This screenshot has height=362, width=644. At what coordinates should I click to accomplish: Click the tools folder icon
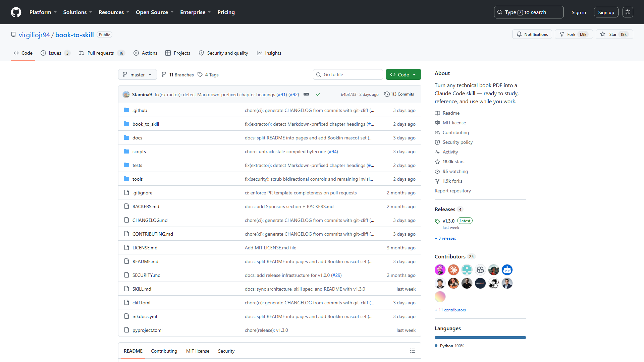tap(126, 179)
